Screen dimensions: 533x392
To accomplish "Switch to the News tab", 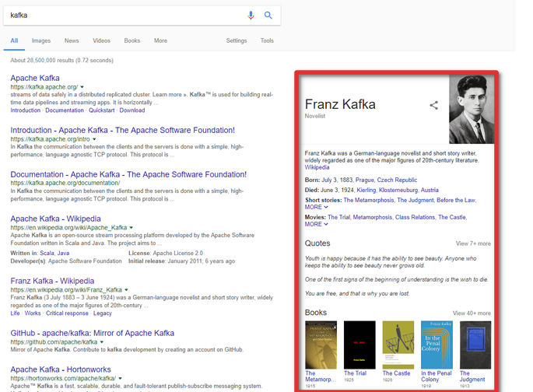I will [x=72, y=40].
